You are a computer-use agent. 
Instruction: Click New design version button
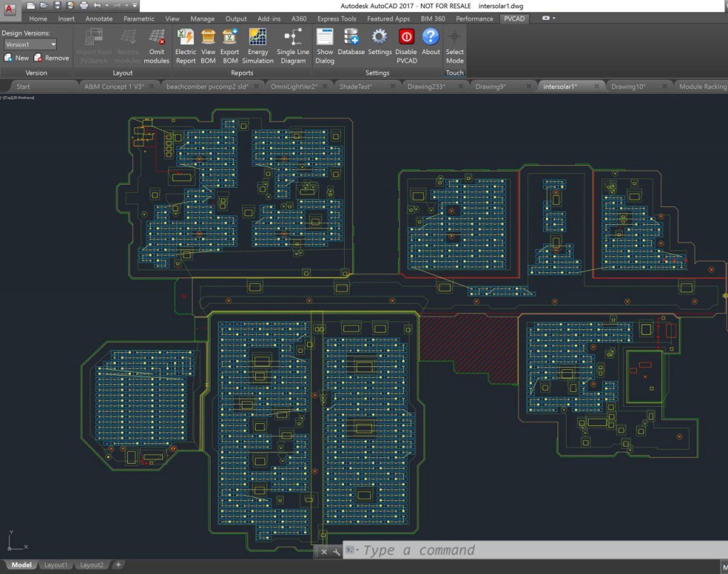[x=16, y=58]
